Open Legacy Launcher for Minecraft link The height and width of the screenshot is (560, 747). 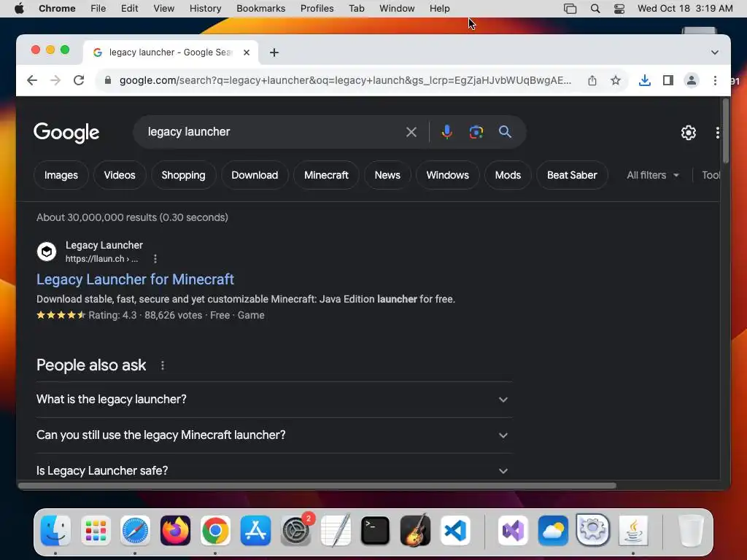(135, 279)
